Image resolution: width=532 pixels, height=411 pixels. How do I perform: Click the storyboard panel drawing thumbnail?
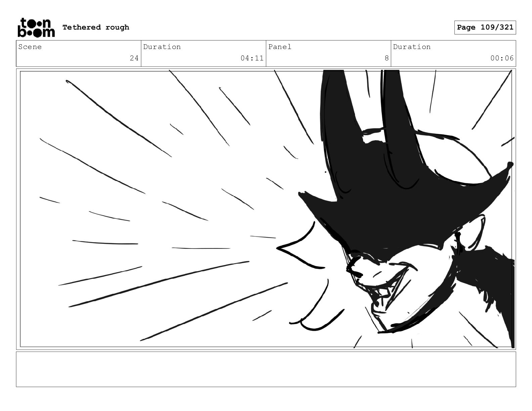266,209
